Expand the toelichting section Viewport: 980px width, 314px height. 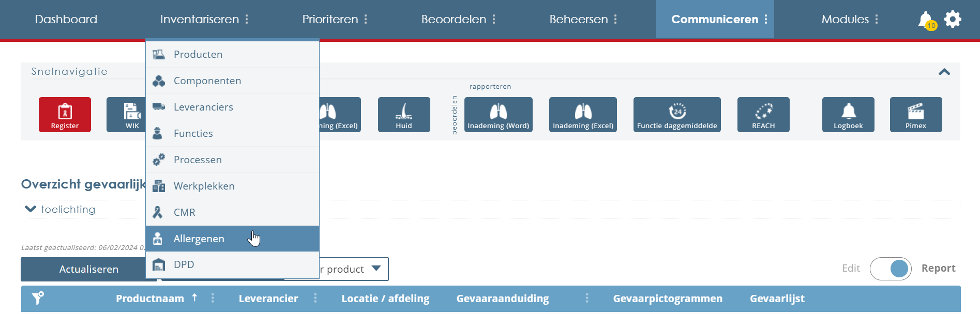[x=31, y=209]
